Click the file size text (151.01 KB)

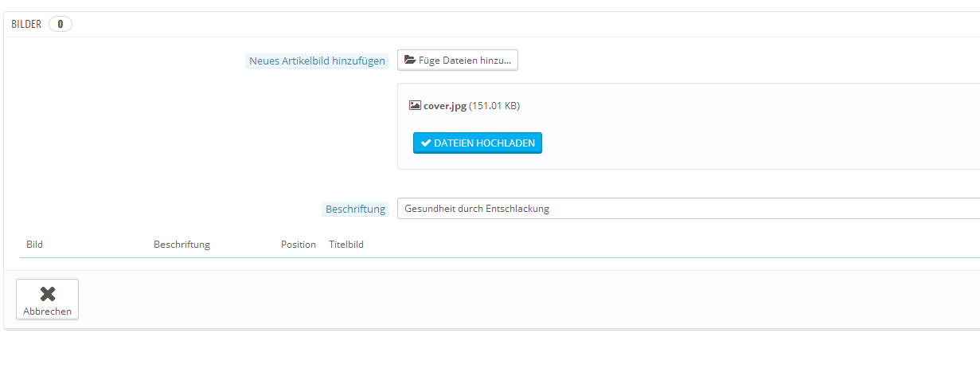click(x=494, y=105)
